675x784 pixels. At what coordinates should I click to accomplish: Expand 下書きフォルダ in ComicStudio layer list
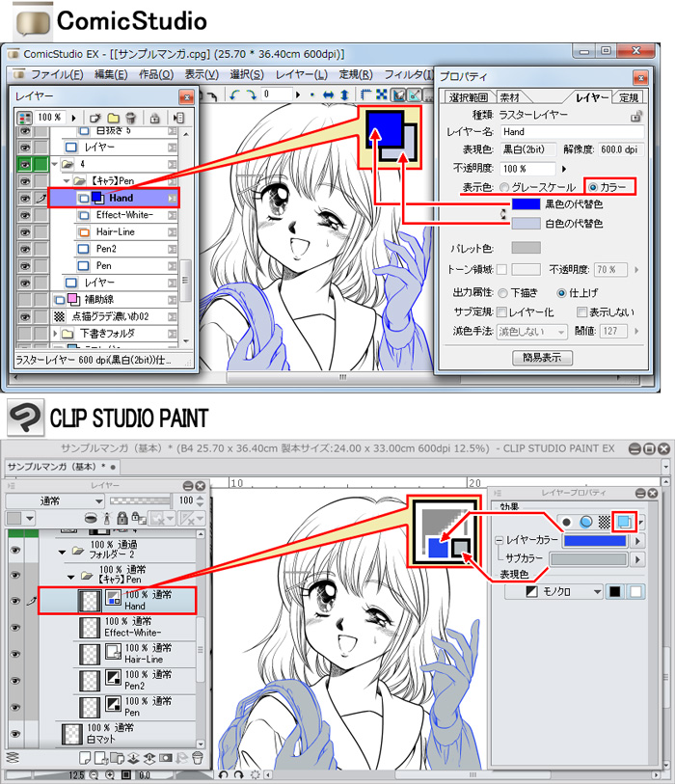(x=55, y=333)
